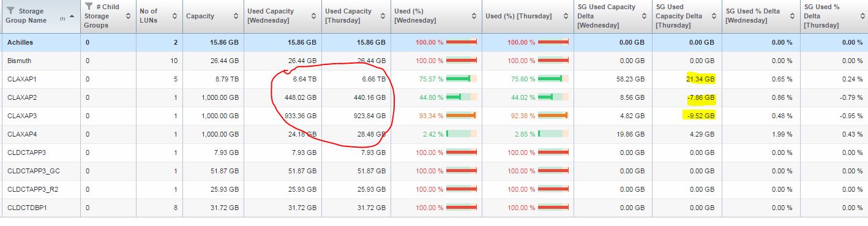Click CLAXAP1's 0.65 % Wednesday delta cell
Screen dimensions: 868x226
pyautogui.click(x=782, y=80)
